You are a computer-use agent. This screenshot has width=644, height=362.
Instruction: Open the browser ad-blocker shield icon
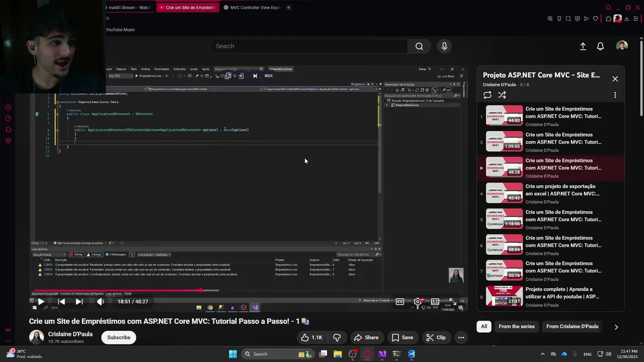point(577,19)
